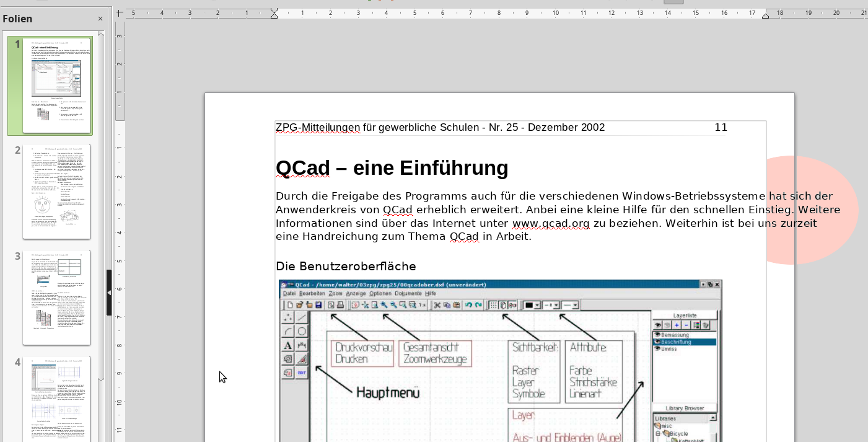Click the slide title 'QCad – eine Einführung'

point(392,168)
